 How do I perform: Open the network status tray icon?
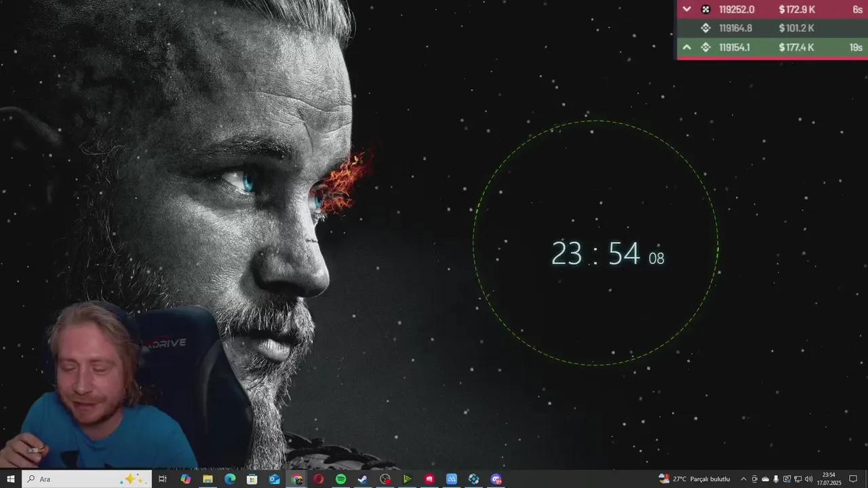(797, 479)
